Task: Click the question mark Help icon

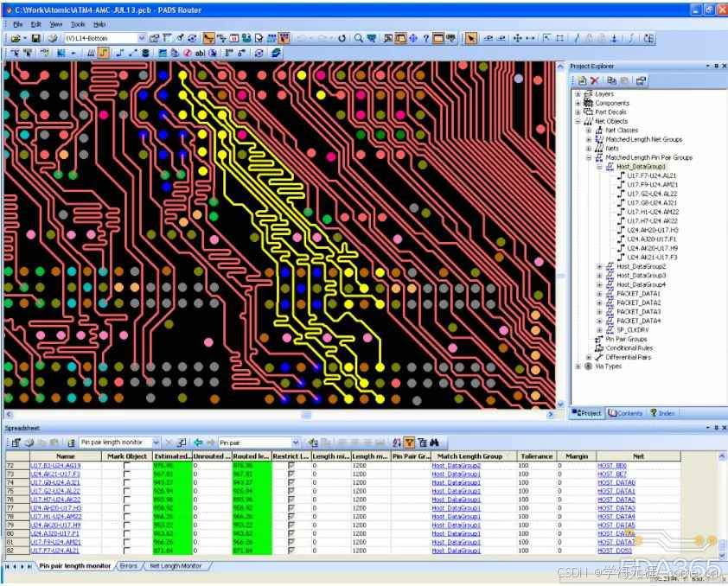Action: (x=425, y=38)
